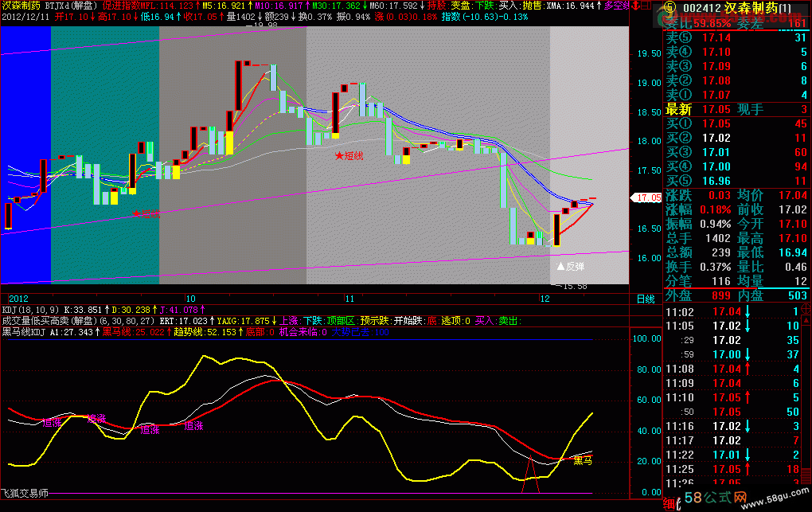
Task: Click the M5:16.921 moving average label
Action: pos(224,6)
